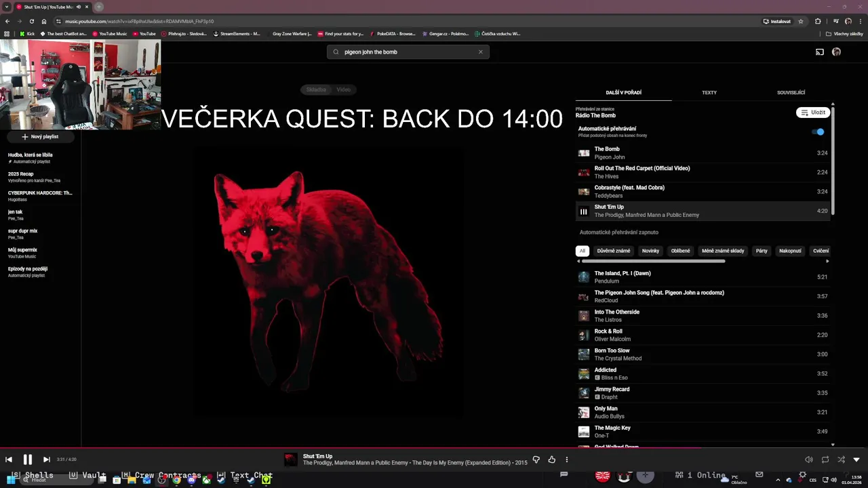Select the Cvičení filter chip

point(821,251)
